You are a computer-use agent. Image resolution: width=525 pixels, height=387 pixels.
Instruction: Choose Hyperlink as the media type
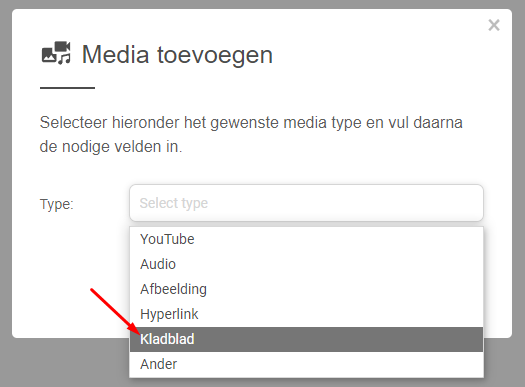coord(306,314)
